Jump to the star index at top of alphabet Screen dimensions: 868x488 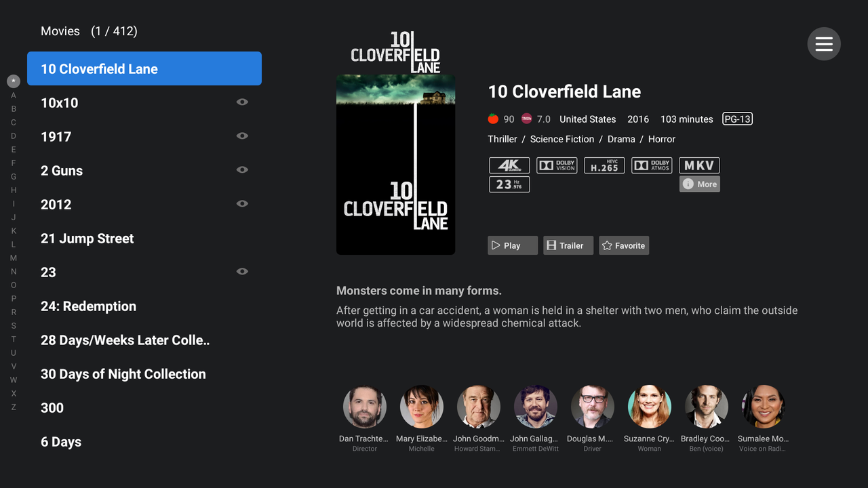point(14,81)
